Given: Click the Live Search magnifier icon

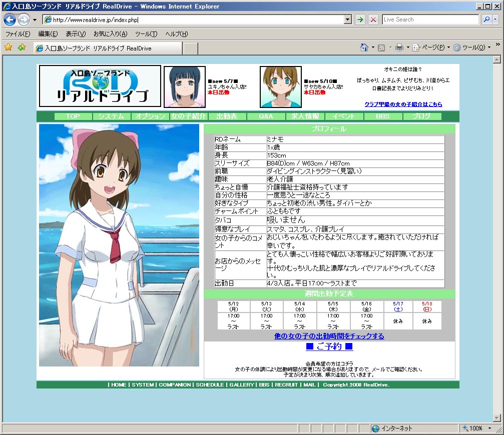Looking at the screenshot, I should click(486, 19).
